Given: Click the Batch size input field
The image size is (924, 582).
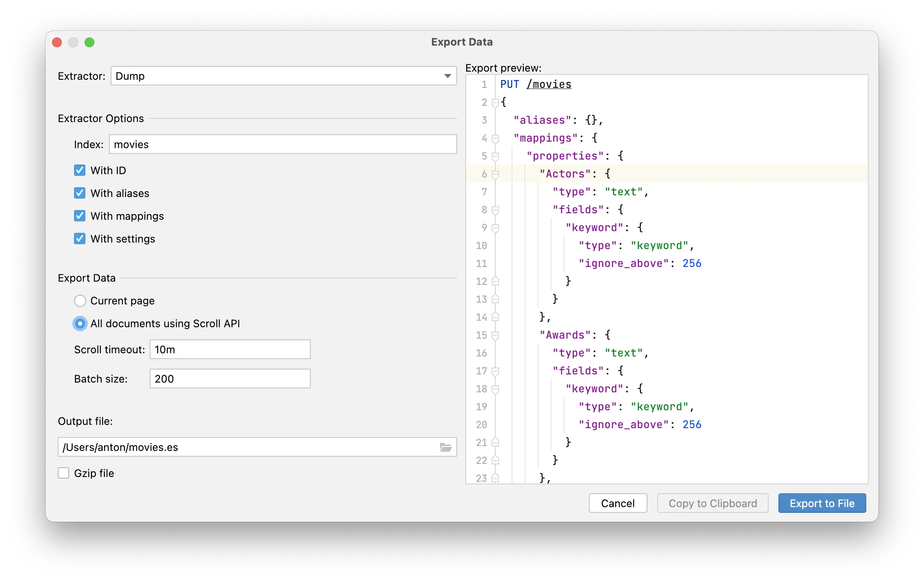Looking at the screenshot, I should 230,379.
